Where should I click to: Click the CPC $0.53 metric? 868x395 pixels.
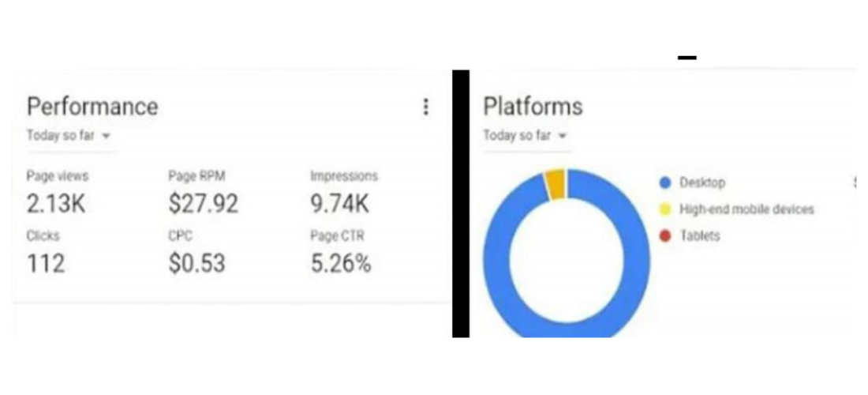[196, 252]
